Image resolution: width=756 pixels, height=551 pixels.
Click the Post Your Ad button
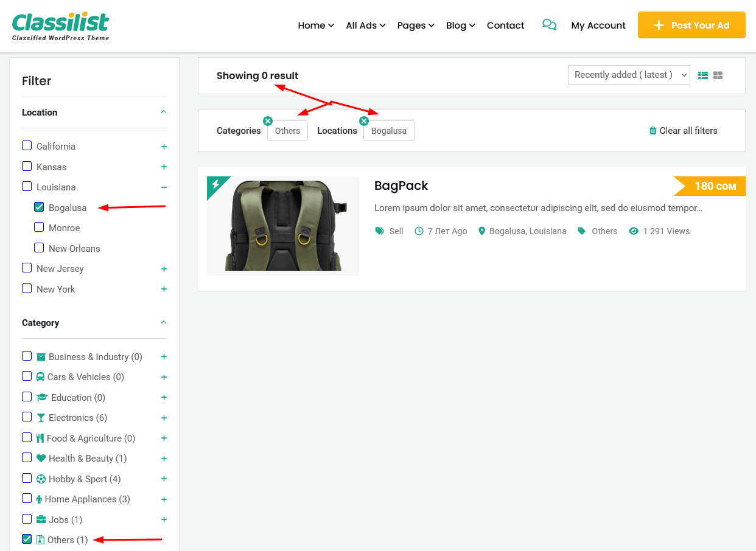pyautogui.click(x=691, y=25)
